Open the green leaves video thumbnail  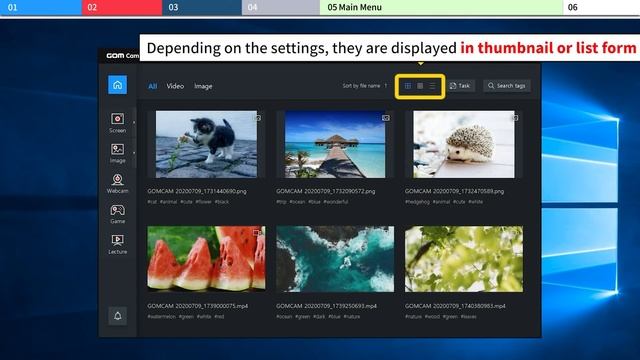(464, 259)
